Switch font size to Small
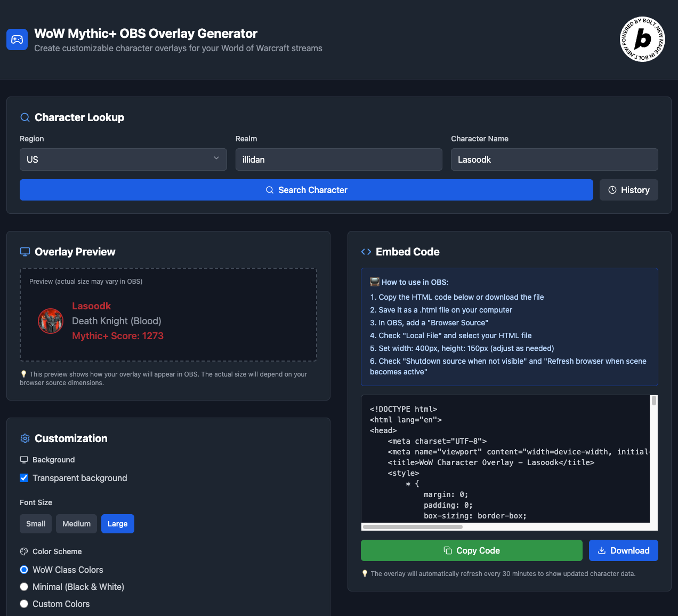This screenshot has height=616, width=678. point(35,524)
